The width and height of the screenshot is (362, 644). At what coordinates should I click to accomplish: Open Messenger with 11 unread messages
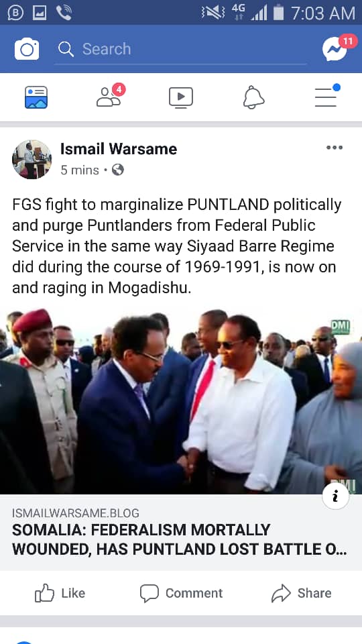[336, 48]
